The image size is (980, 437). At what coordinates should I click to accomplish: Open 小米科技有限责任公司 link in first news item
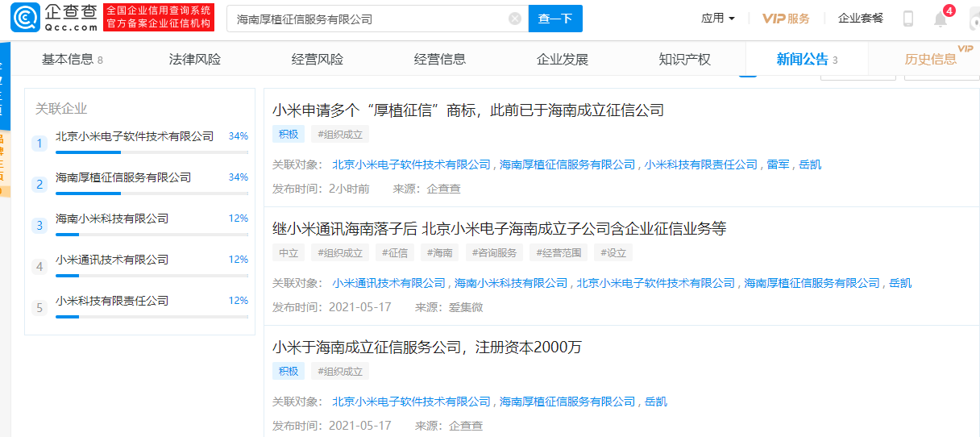701,164
